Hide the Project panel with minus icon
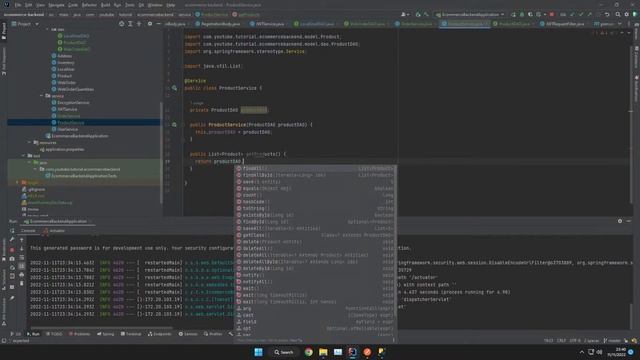The width and height of the screenshot is (640, 360). coord(158,24)
